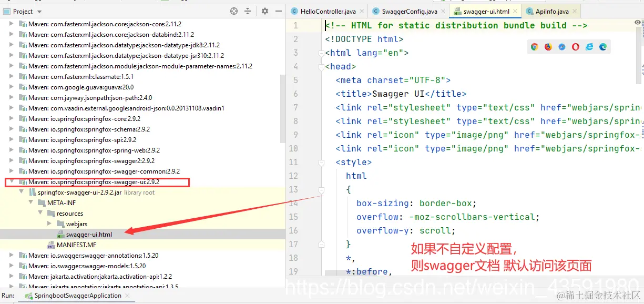Open page in Edge browser
The width and height of the screenshot is (644, 304).
(603, 47)
